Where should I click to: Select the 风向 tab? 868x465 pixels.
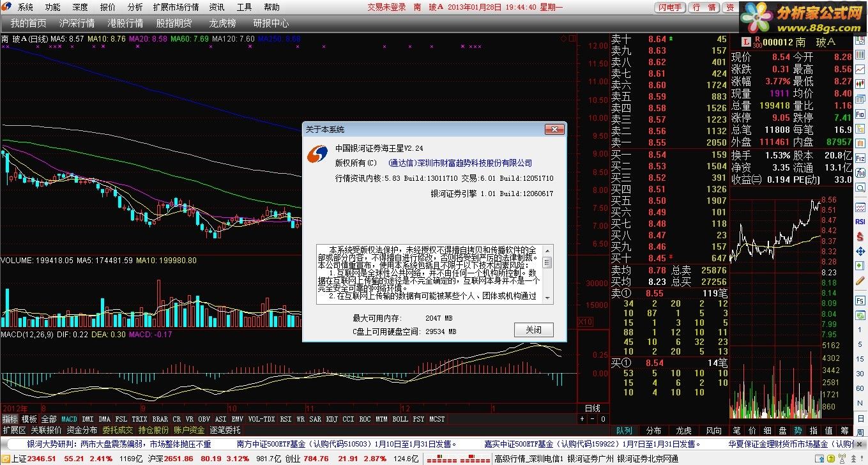[x=713, y=431]
